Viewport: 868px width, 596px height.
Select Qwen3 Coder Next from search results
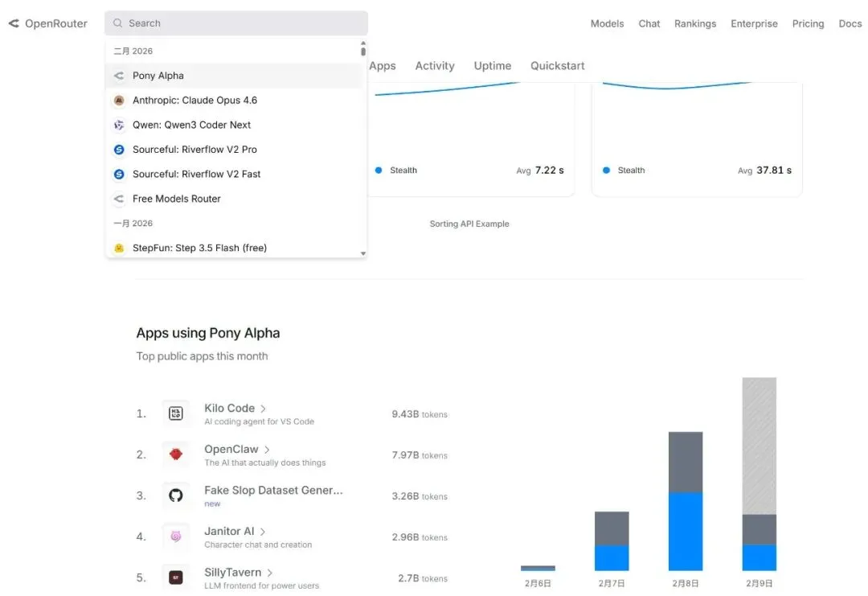235,125
